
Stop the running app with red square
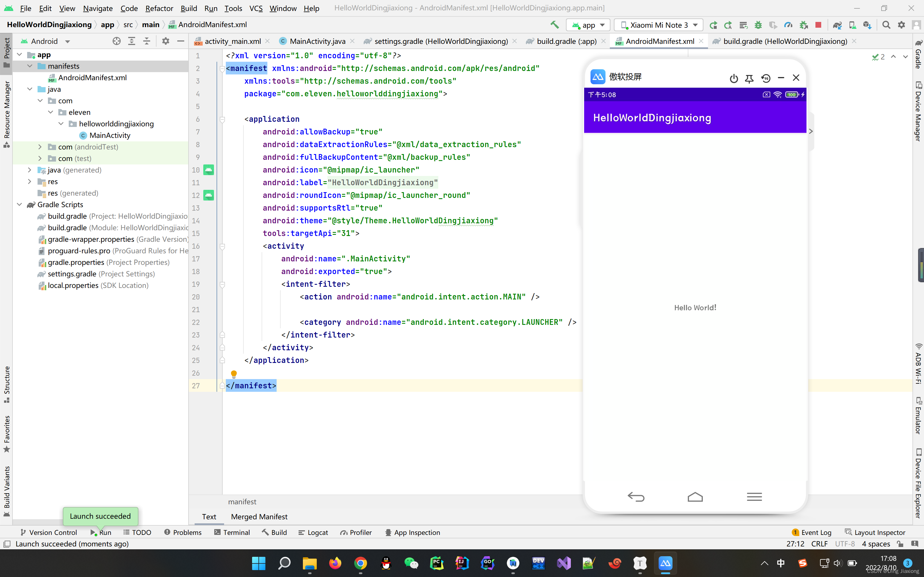point(818,25)
